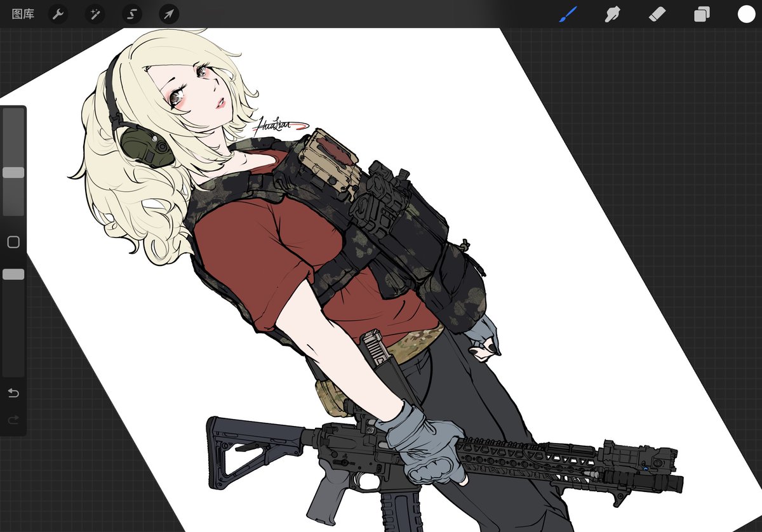Activate the Selection S-shaped tool
Screen dimensions: 762x532
(x=132, y=14)
